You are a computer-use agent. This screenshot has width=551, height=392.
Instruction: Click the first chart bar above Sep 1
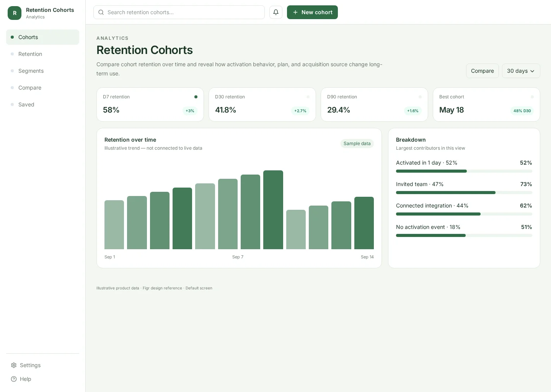coord(114,225)
